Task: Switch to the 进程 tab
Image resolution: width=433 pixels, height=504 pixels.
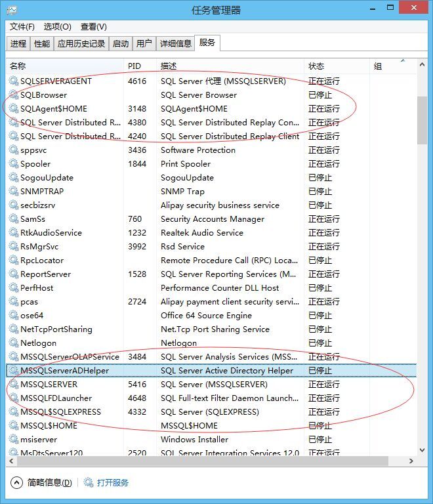Action: [18, 43]
